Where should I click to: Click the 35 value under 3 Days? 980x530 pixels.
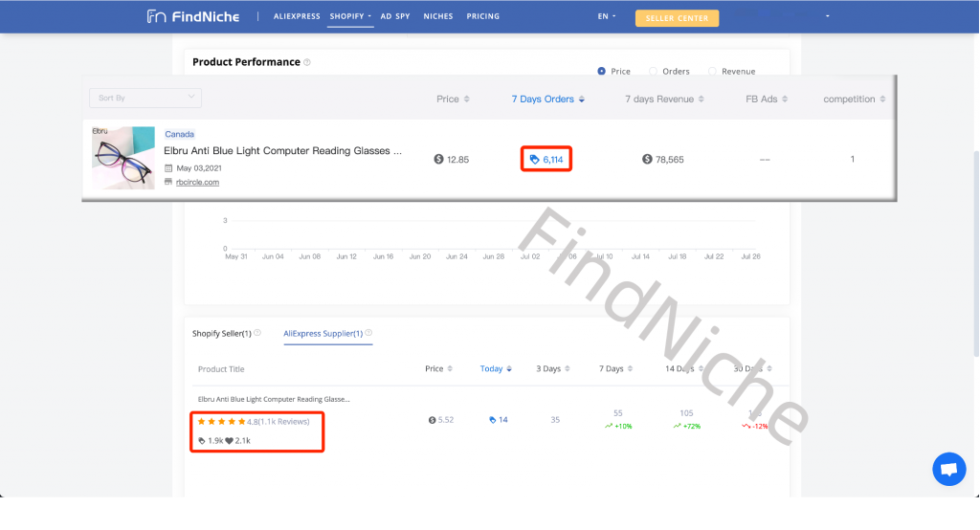(x=555, y=420)
